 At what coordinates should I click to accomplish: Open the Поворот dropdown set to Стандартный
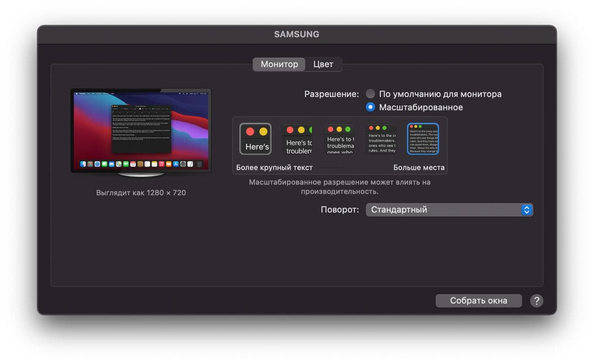[449, 210]
